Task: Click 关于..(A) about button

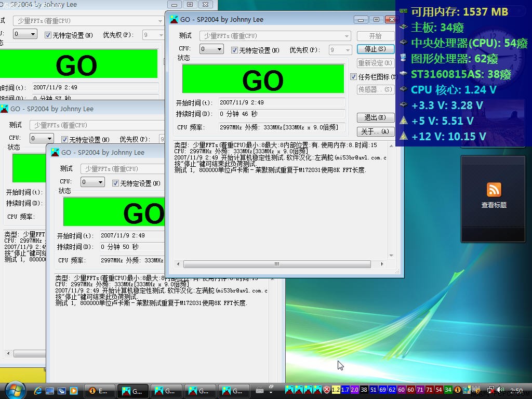Action: click(375, 131)
